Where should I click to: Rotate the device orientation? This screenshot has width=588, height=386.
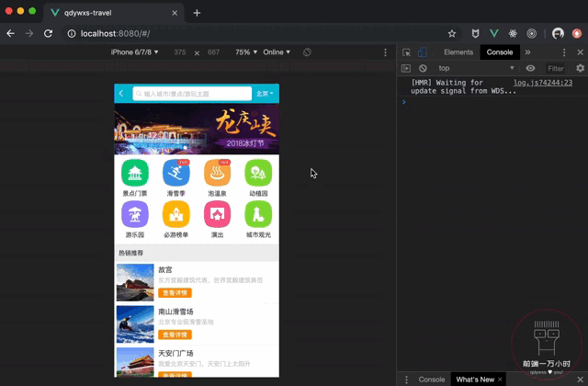point(307,52)
